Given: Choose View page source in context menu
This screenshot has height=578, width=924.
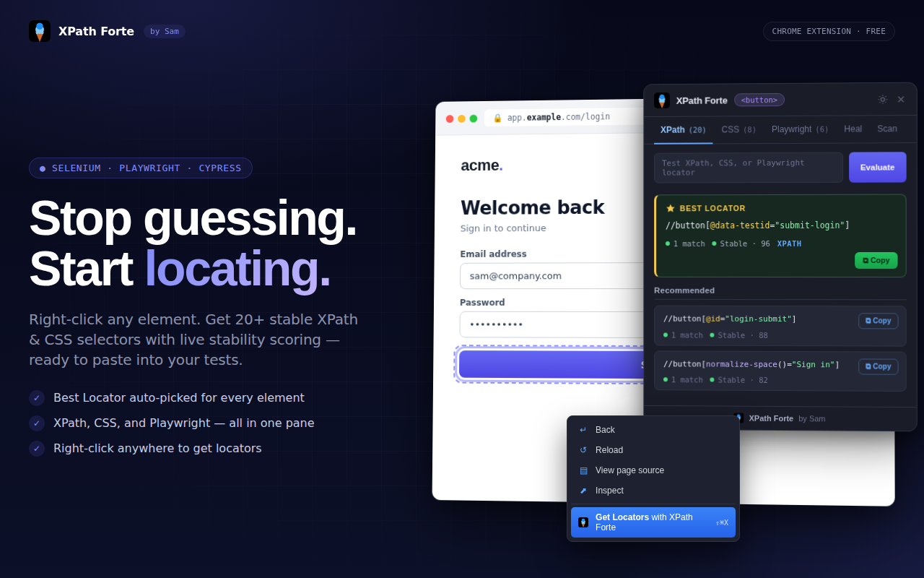Looking at the screenshot, I should [x=653, y=470].
